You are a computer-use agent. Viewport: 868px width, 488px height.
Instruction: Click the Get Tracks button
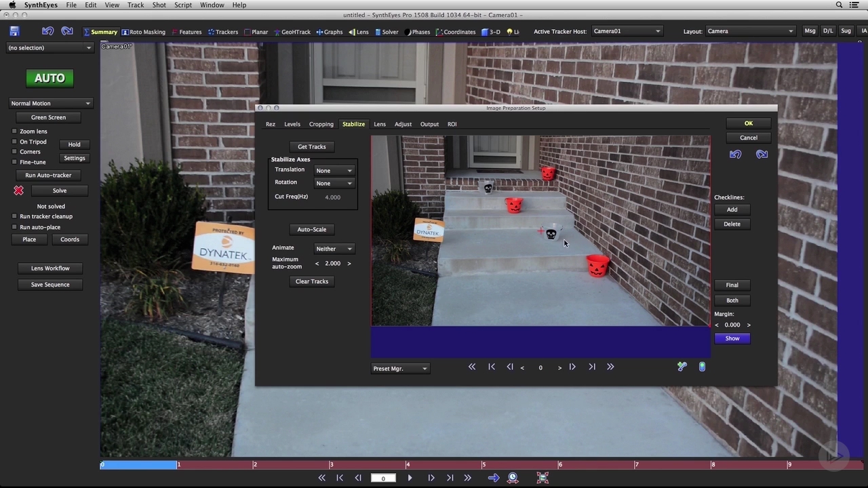click(312, 147)
